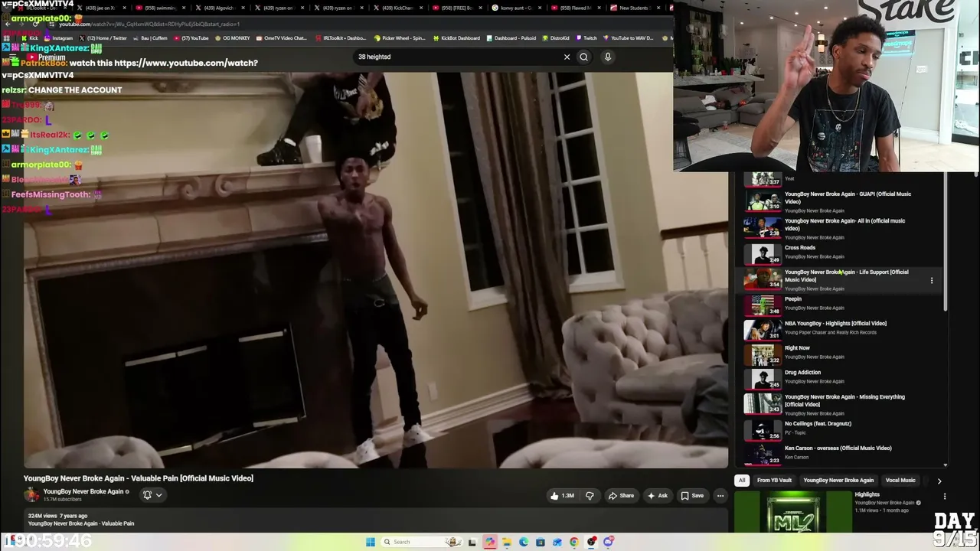Open Discord from the taskbar
The width and height of the screenshot is (980, 551).
[x=609, y=542]
